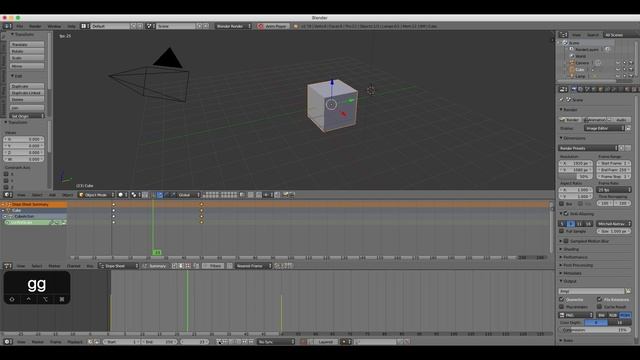Open the PNG file format dropdown
640x360 pixels.
pos(576,315)
